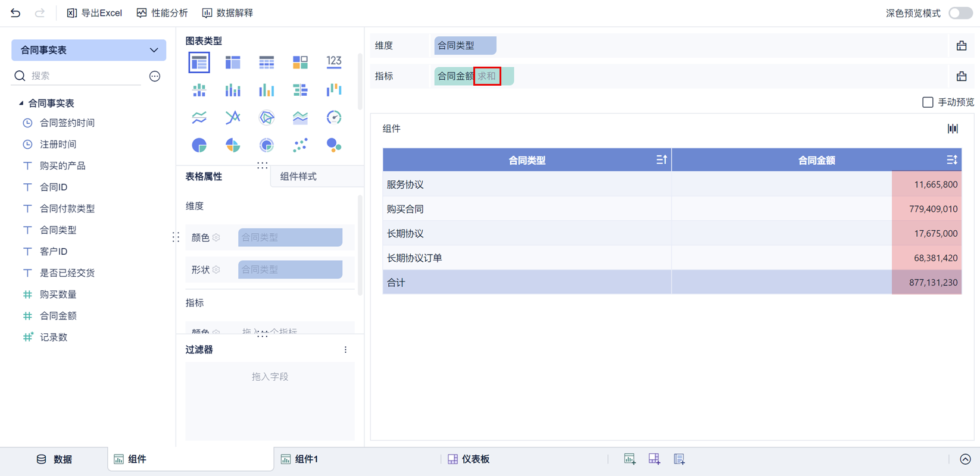The height and width of the screenshot is (476, 980).
Task: Choose the pie chart type
Action: [199, 145]
